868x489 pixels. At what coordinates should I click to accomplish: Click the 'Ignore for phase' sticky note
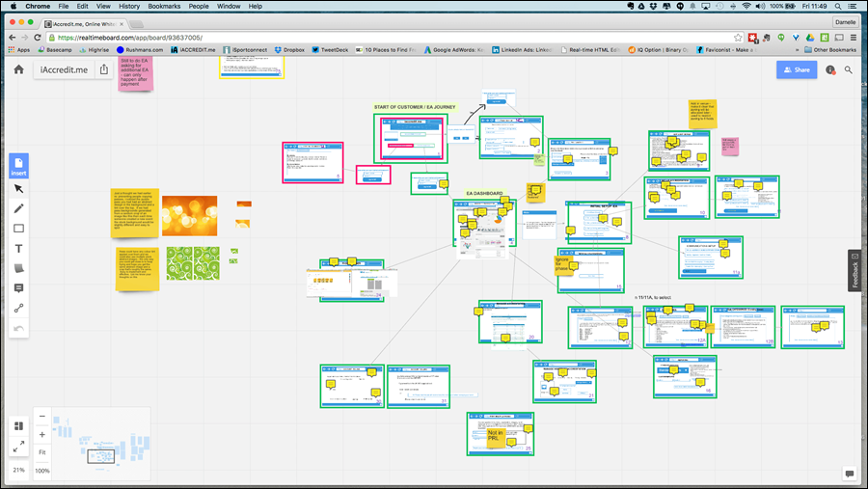pyautogui.click(x=562, y=264)
